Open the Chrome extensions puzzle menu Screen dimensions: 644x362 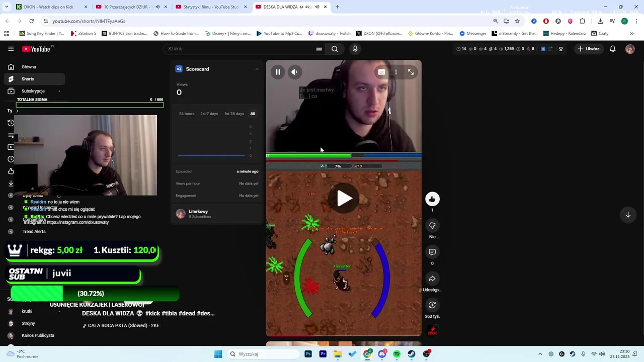click(582, 21)
